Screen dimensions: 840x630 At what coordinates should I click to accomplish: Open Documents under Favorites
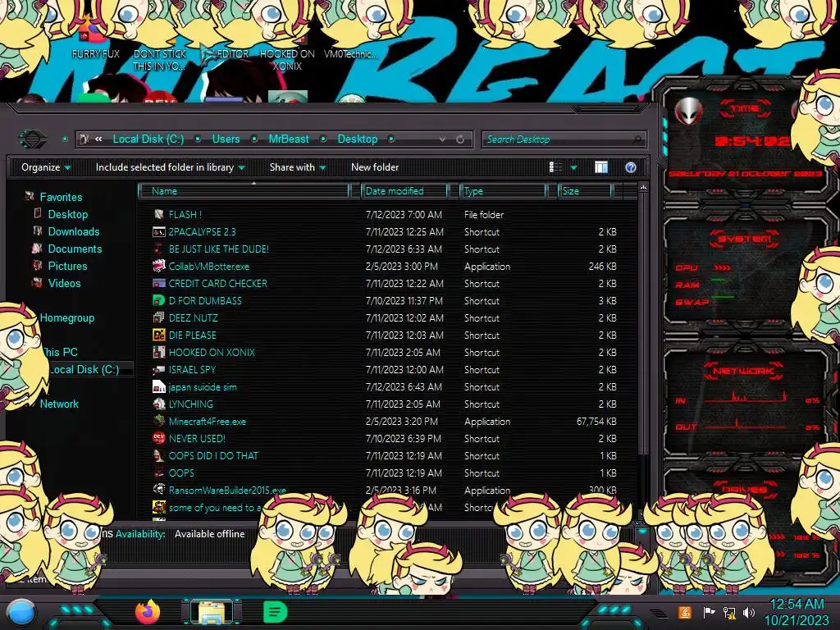(75, 249)
